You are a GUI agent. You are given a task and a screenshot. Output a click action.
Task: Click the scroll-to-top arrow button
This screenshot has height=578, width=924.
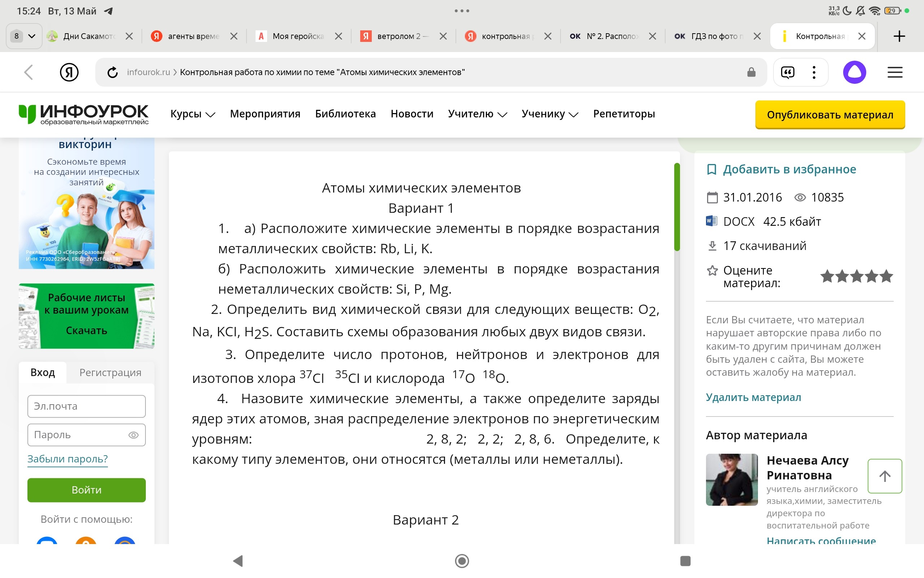(x=885, y=476)
